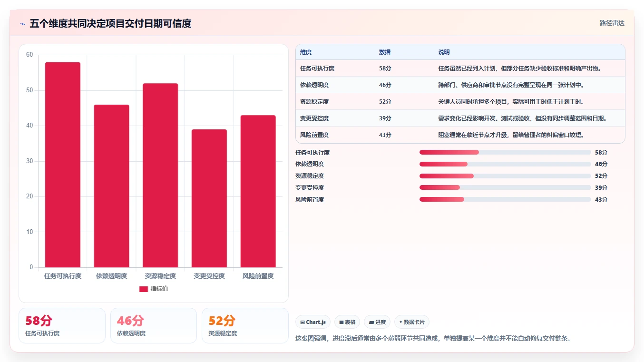Image resolution: width=644 pixels, height=362 pixels.
Task: Click the 数据 column header
Action: (385, 52)
